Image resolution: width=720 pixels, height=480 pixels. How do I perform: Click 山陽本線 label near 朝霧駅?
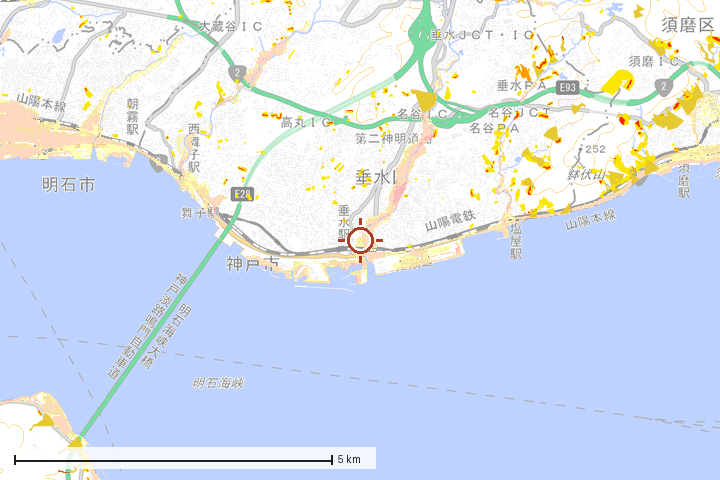click(x=41, y=103)
